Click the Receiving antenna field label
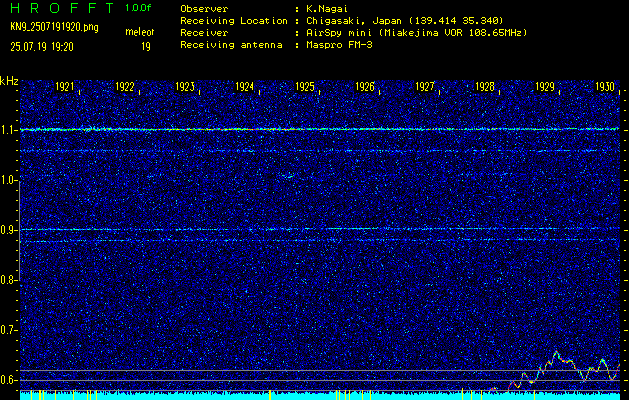 pos(231,45)
